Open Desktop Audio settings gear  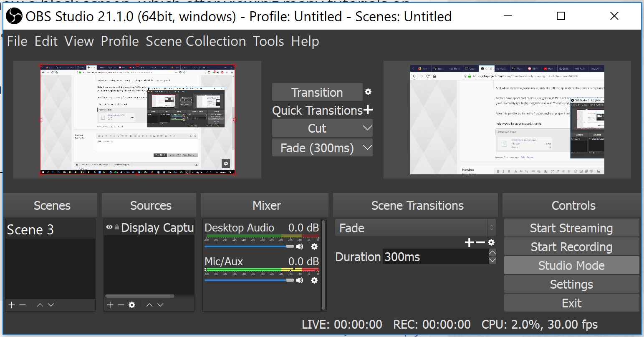(314, 246)
